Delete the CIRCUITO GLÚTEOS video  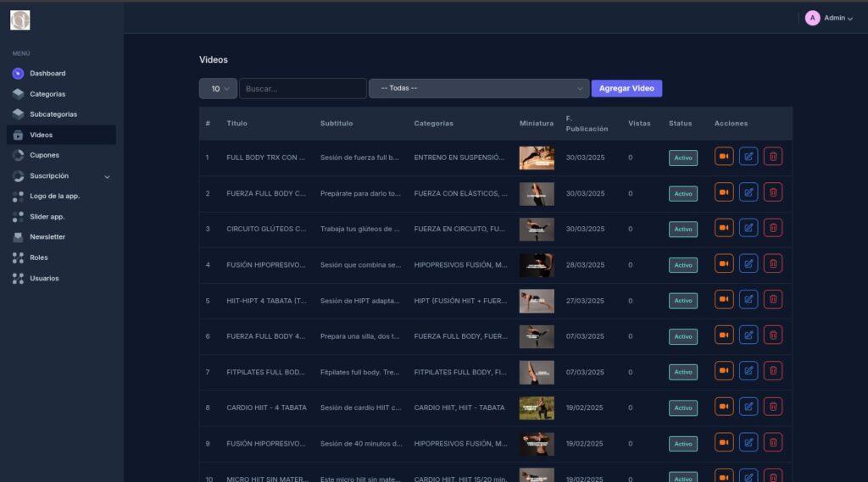click(x=773, y=228)
